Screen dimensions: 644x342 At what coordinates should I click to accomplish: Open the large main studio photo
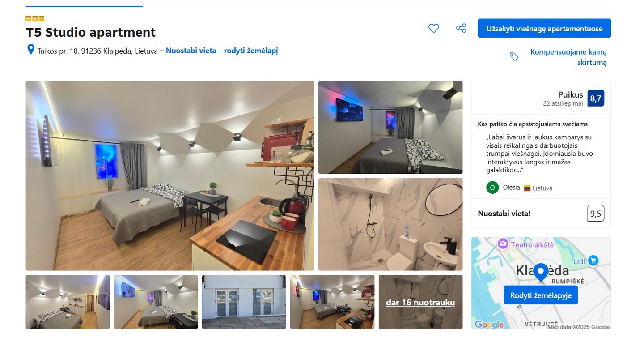pos(170,175)
